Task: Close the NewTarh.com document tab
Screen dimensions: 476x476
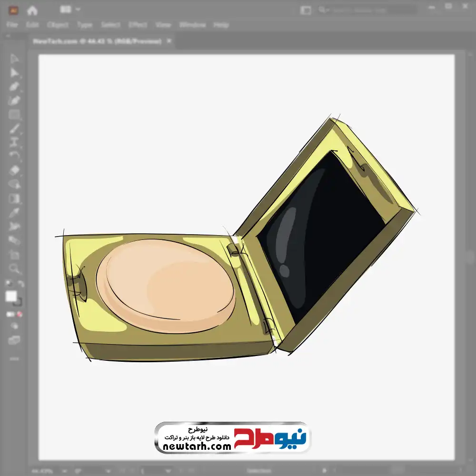Action: [168, 41]
